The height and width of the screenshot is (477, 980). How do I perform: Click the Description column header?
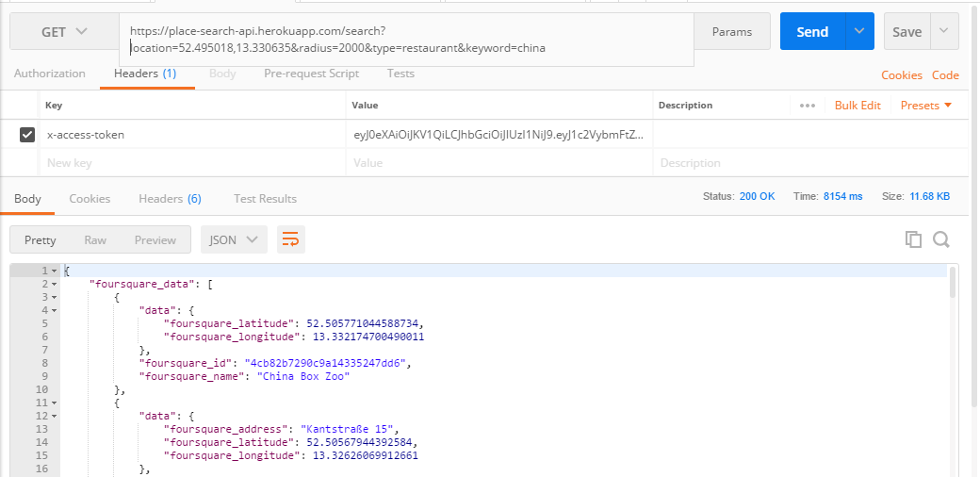[685, 105]
